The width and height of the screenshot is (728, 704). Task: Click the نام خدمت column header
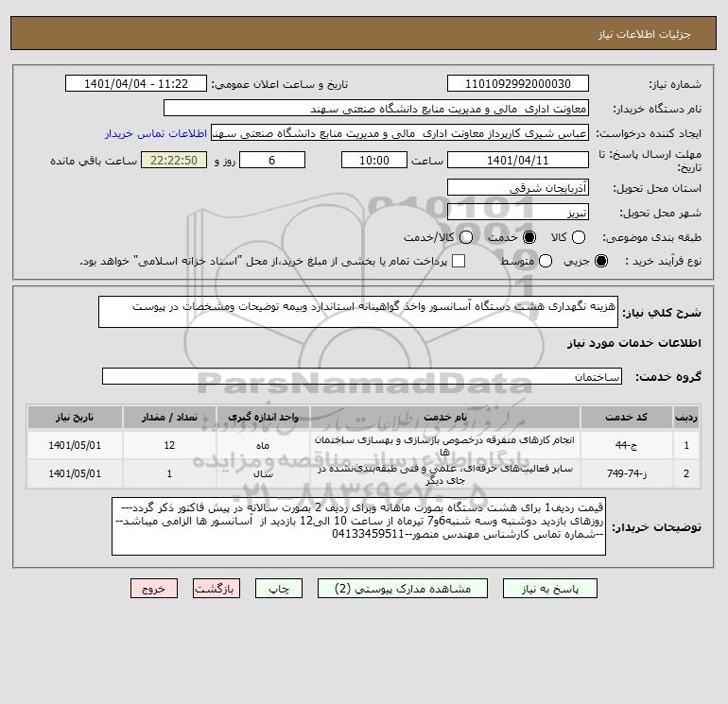pyautogui.click(x=445, y=417)
